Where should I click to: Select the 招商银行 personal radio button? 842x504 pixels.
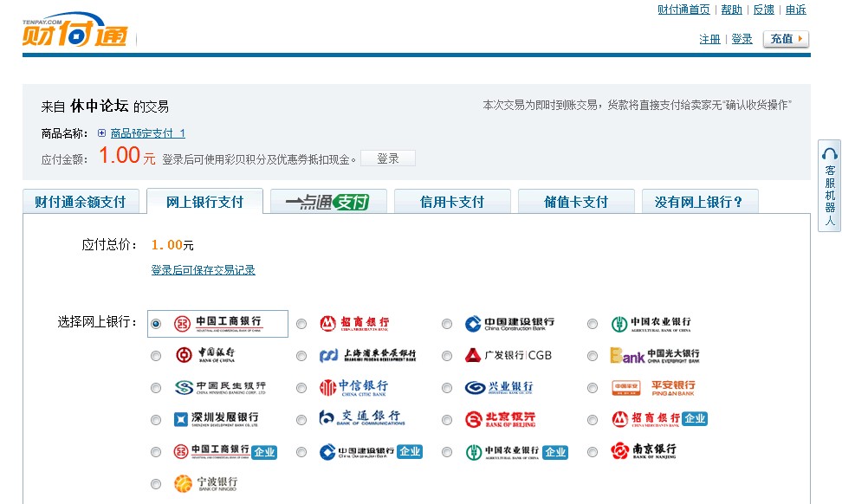[301, 324]
